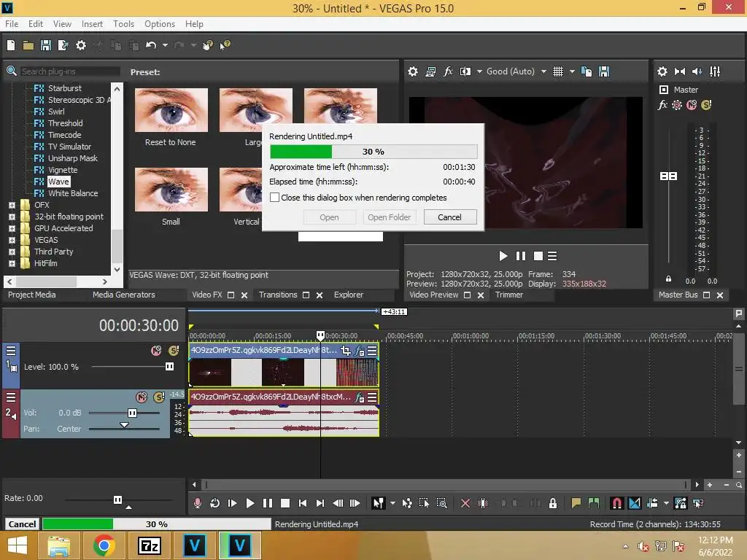Click the insert marker yellow flag icon
This screenshot has width=747, height=560.
point(576,503)
